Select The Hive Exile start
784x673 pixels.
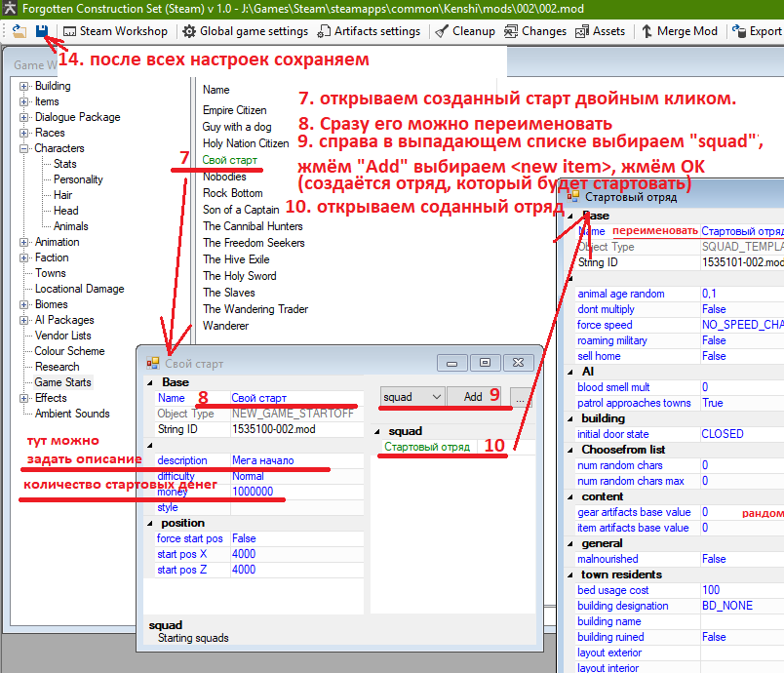pyautogui.click(x=236, y=259)
